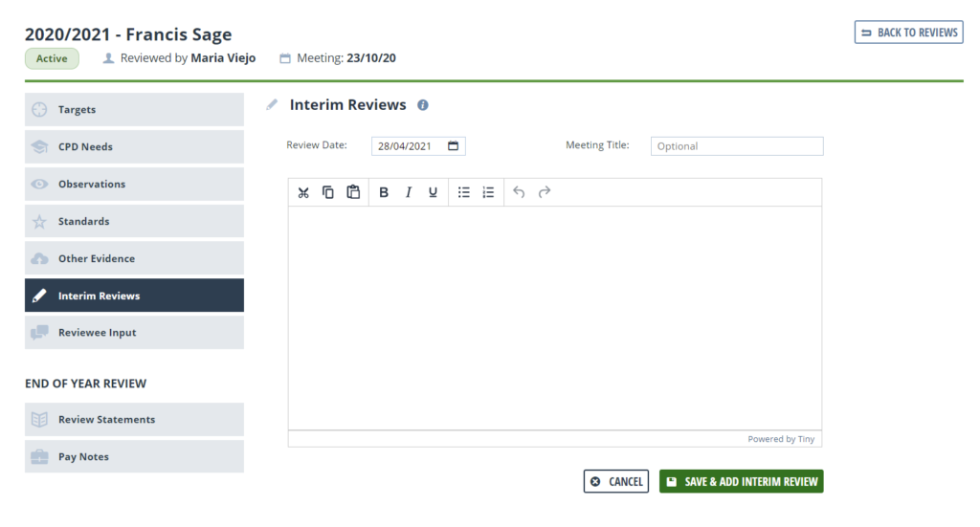Open the Reviewee Input section

point(134,332)
